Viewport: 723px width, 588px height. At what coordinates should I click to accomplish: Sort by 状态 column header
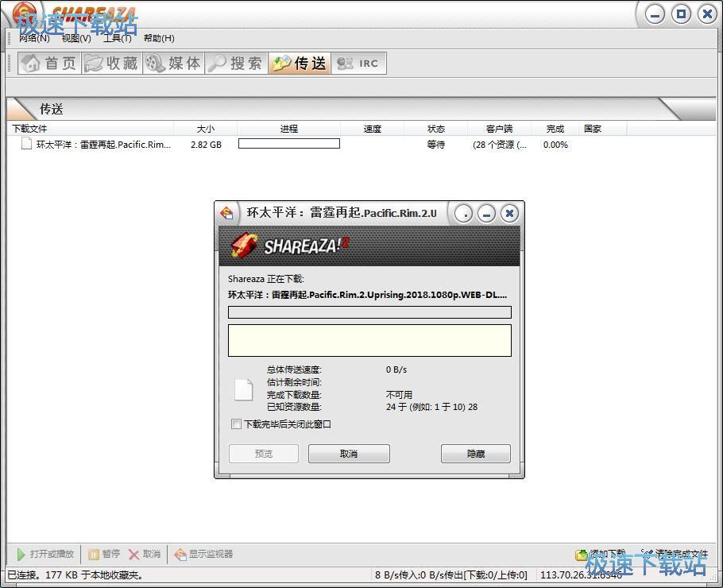coord(435,129)
